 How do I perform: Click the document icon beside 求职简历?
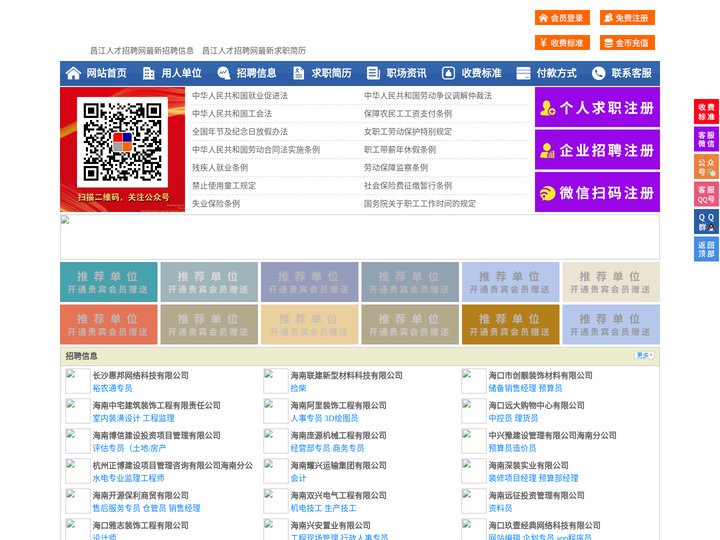298,73
